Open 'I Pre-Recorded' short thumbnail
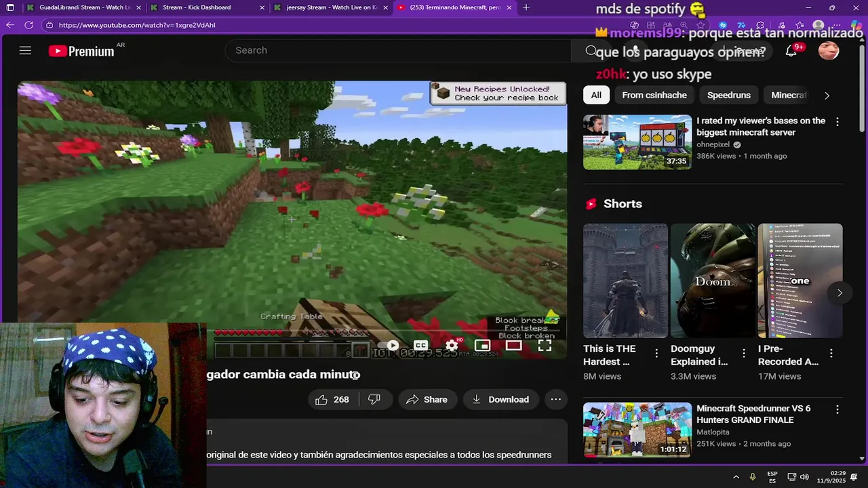The width and height of the screenshot is (868, 488). click(800, 281)
